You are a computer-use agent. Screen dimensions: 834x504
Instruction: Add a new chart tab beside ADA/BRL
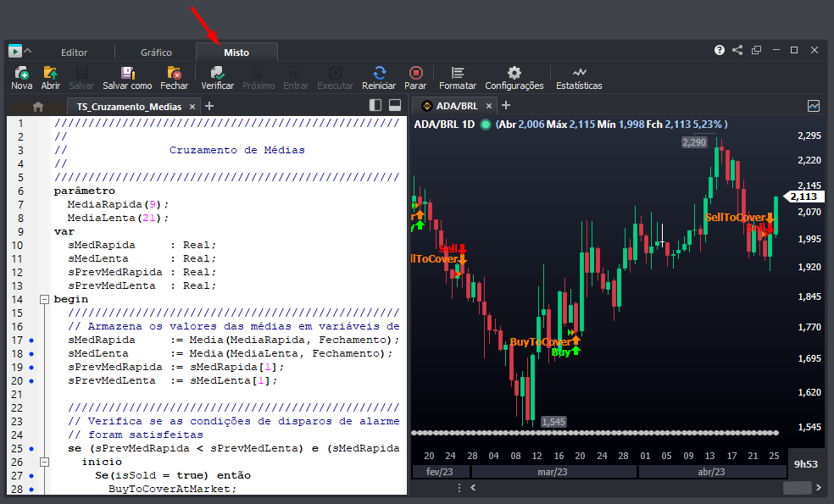(x=506, y=106)
